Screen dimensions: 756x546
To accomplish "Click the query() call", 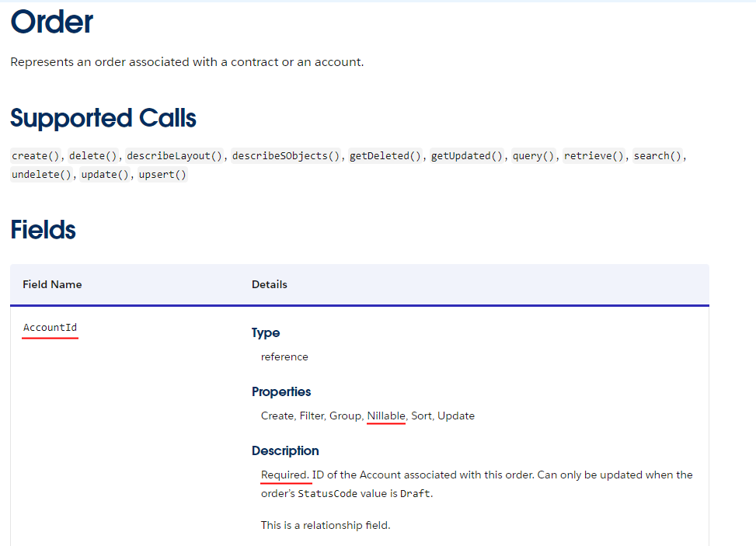I will point(534,155).
